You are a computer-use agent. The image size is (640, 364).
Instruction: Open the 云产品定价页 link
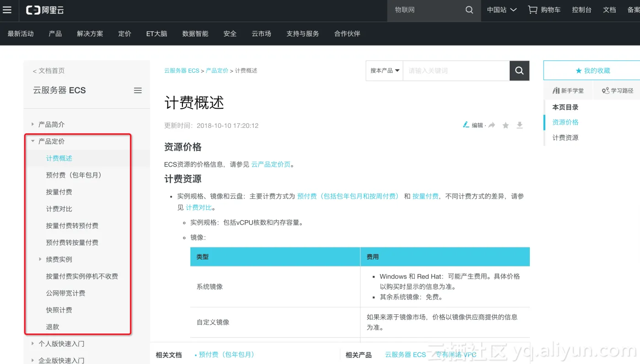coord(271,164)
